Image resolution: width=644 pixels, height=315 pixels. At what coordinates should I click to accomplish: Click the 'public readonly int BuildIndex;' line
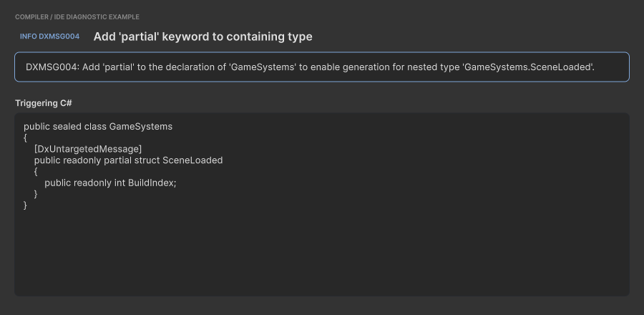110,183
